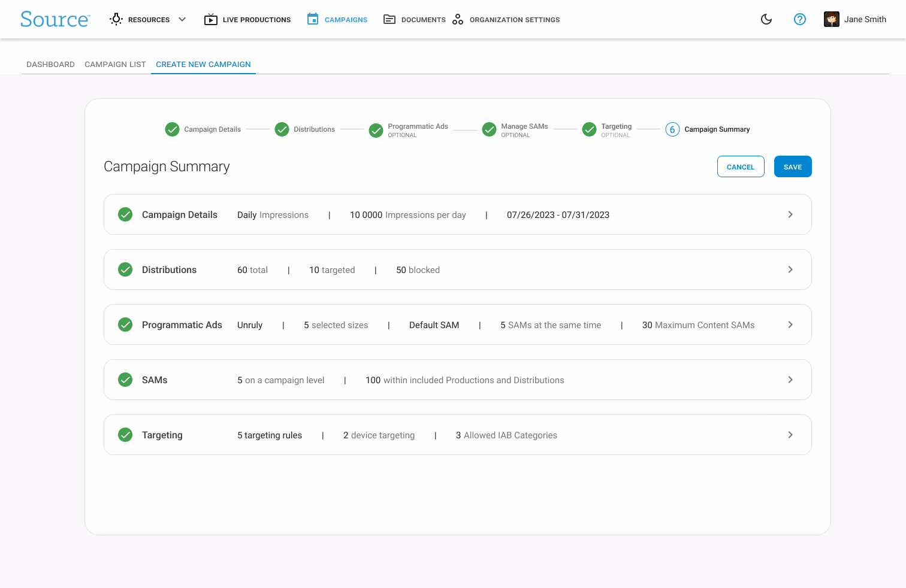Click '5 on a campaign level' text
Viewport: 906px width, 588px height.
(280, 380)
